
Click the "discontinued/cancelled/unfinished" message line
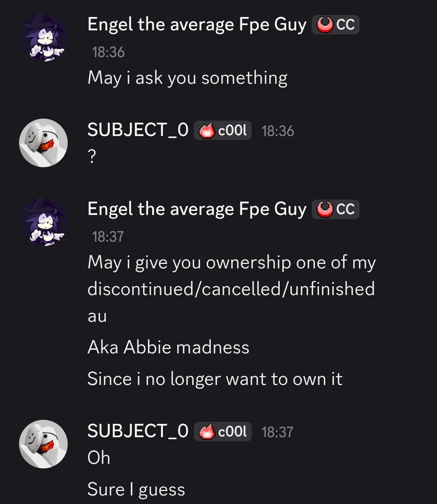(231, 289)
